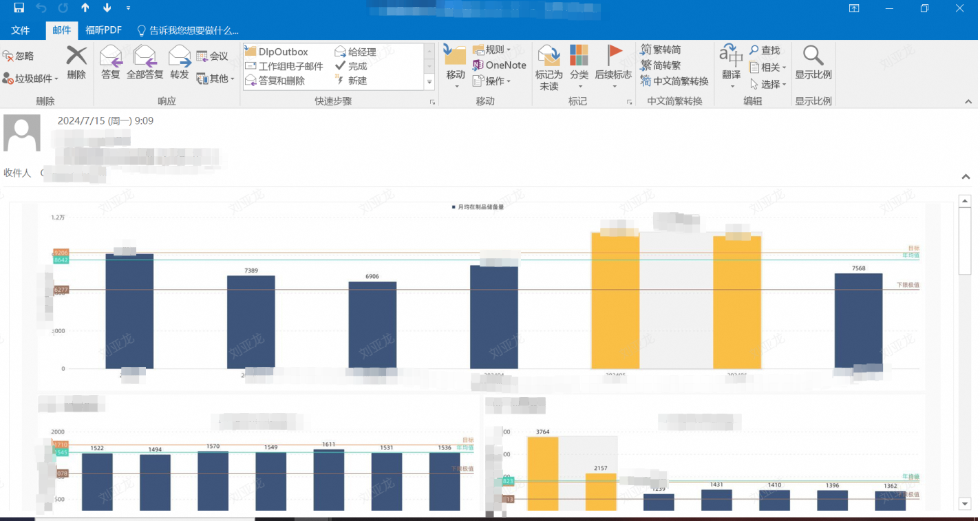
Task: Expand the 垃圾邮件 (Junk) dropdown
Action: (31, 79)
